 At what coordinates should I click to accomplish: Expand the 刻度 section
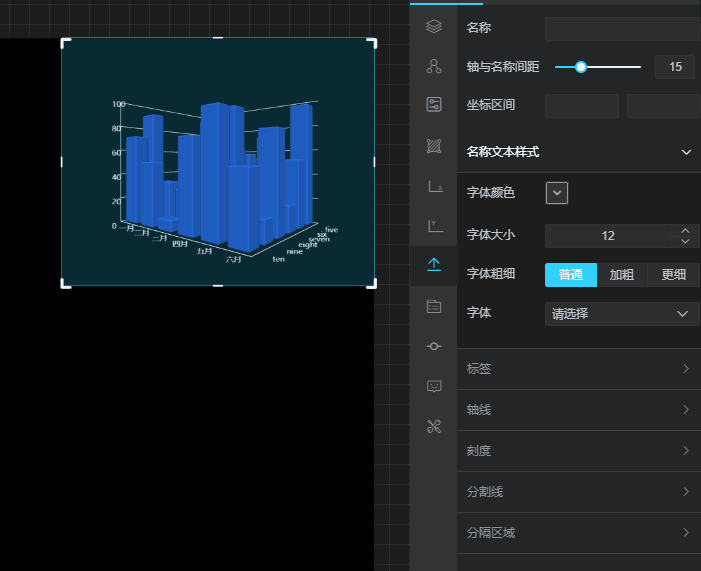click(x=579, y=451)
